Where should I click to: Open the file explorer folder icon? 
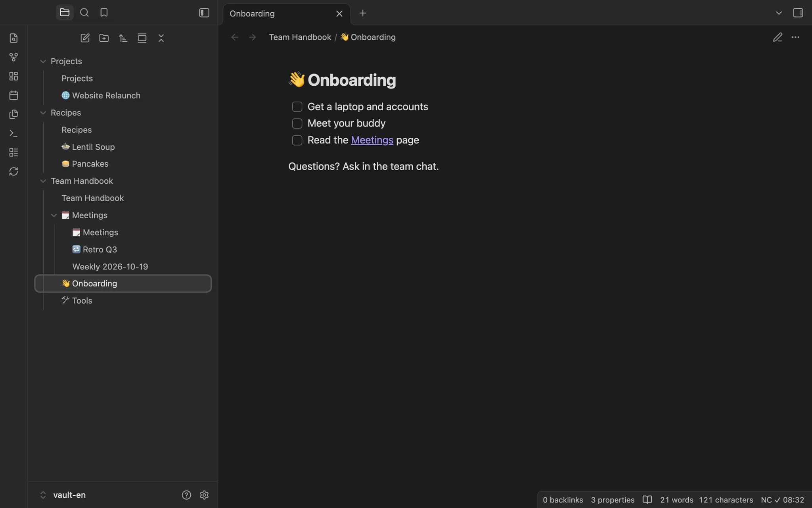tap(65, 13)
